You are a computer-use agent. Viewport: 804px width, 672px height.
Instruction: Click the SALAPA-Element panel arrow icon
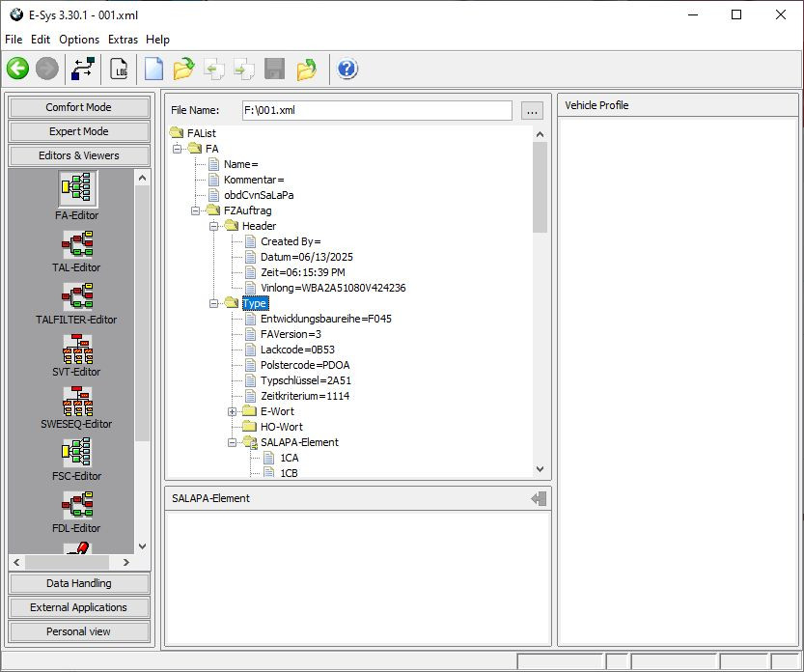(539, 498)
